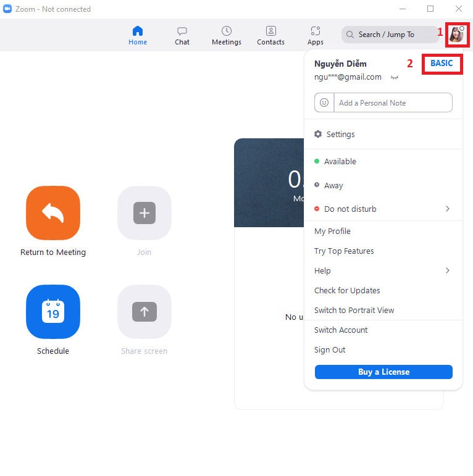Set status to Available
This screenshot has height=476, width=473.
pyautogui.click(x=383, y=162)
